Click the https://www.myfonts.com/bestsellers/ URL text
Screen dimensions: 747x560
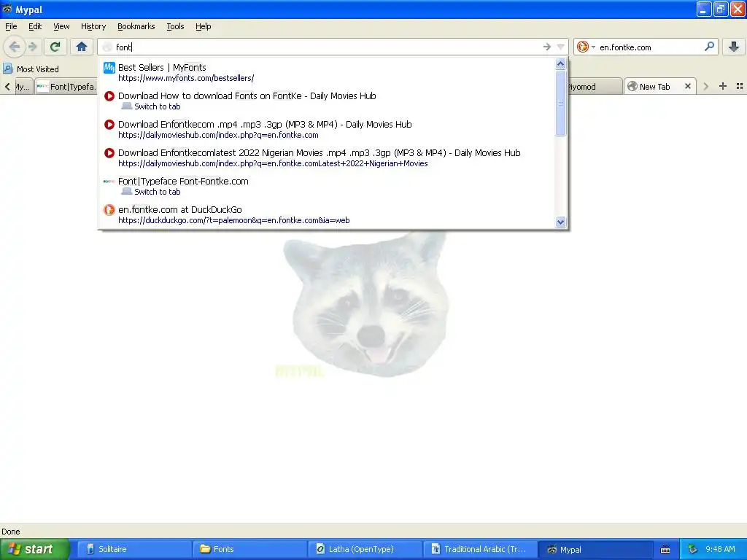(186, 78)
